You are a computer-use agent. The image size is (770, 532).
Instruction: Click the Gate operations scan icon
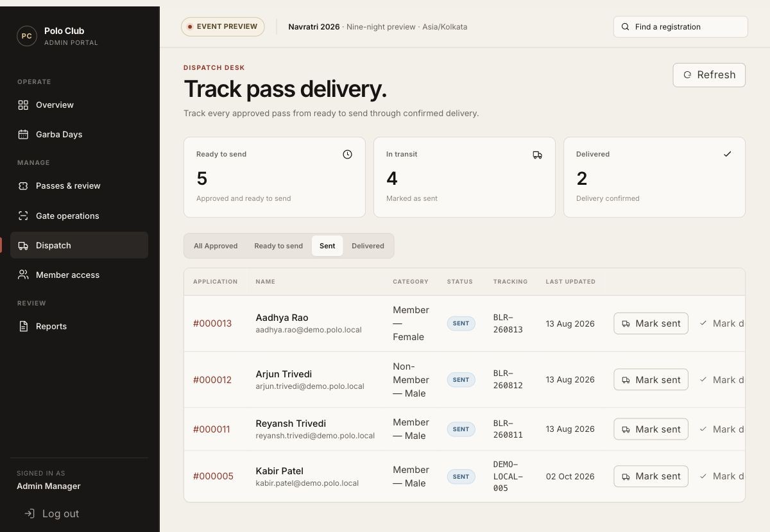(23, 216)
